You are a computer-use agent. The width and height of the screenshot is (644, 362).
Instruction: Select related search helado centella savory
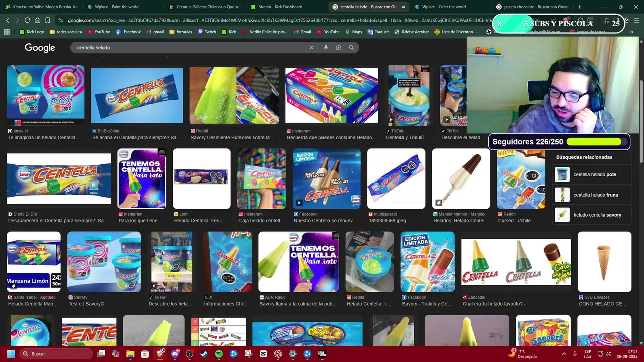coord(592,215)
